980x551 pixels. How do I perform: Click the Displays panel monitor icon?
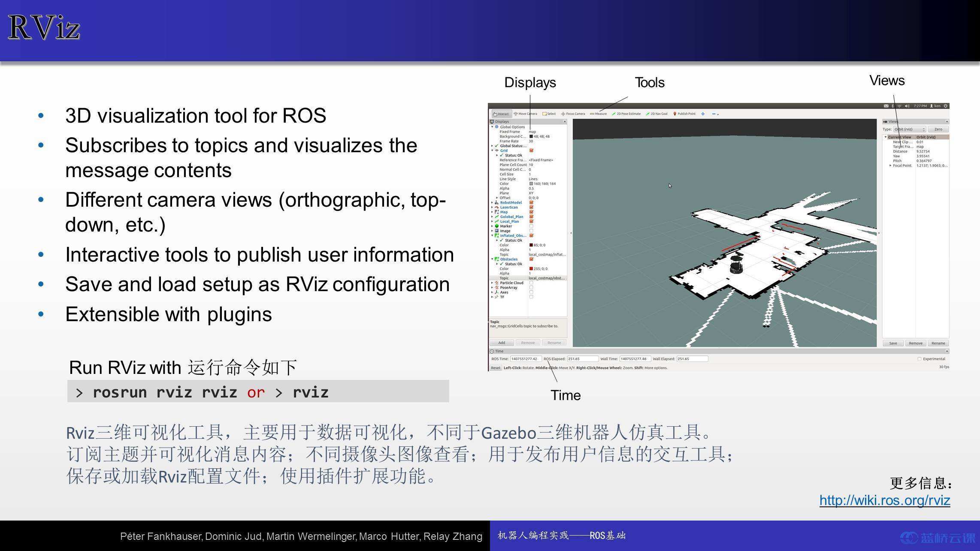tap(492, 122)
